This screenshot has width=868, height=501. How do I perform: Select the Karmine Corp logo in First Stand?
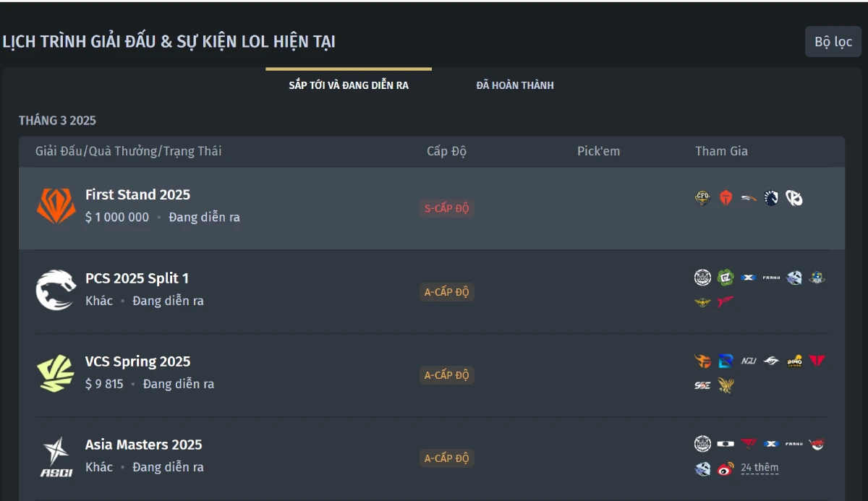[794, 198]
